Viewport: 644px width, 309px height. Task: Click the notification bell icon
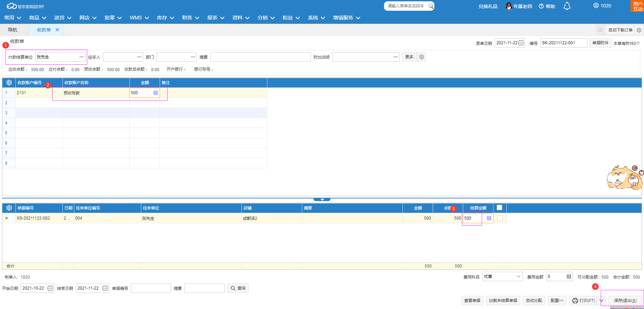[567, 6]
